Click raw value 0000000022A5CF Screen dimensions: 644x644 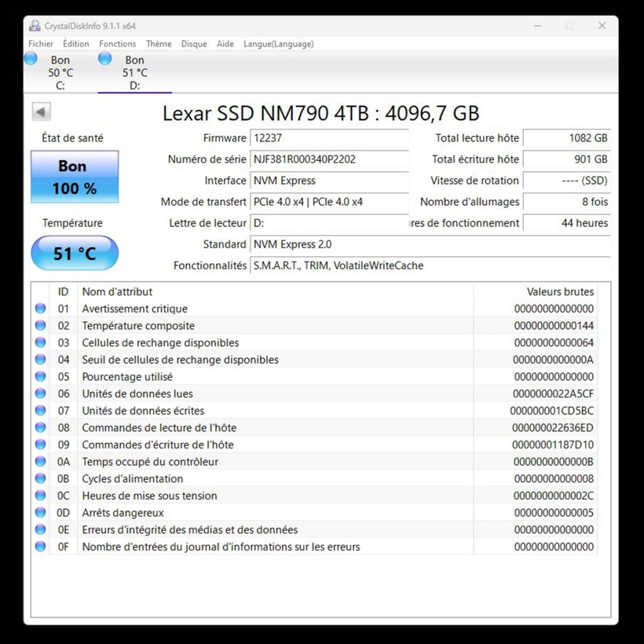coord(553,394)
